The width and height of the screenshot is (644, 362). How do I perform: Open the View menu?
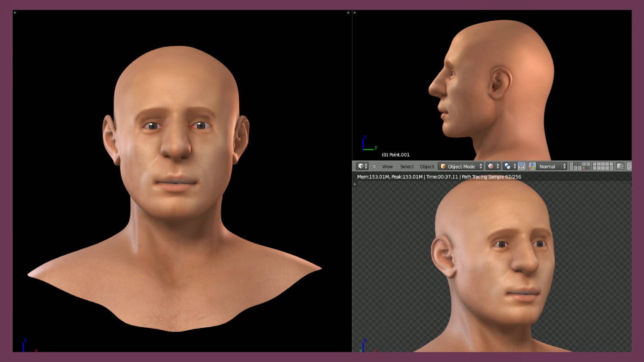(387, 167)
